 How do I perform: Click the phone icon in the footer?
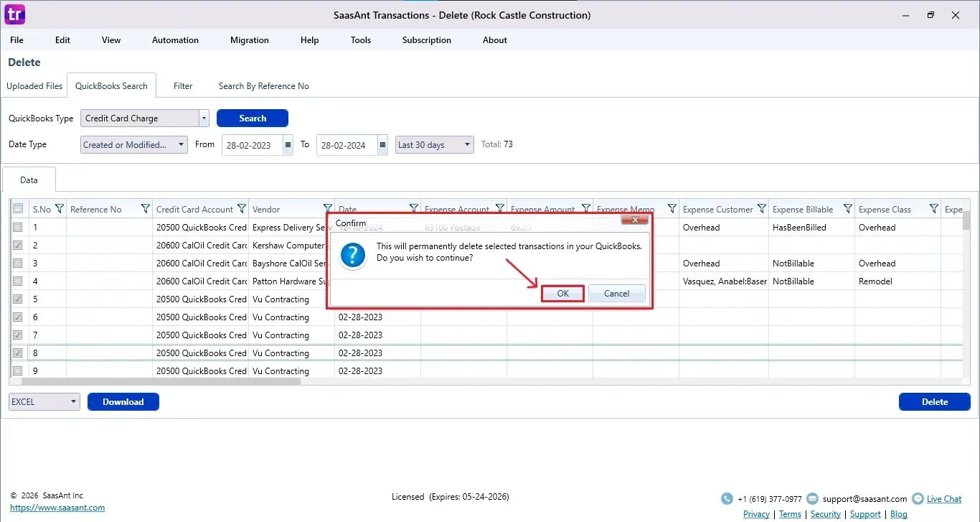coord(727,498)
